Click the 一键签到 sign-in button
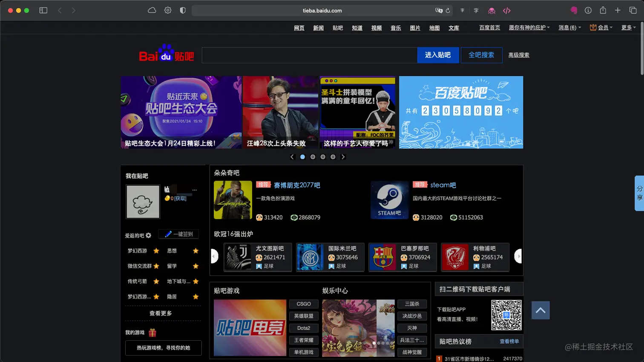Screen dimensions: 644x362 click(178, 234)
